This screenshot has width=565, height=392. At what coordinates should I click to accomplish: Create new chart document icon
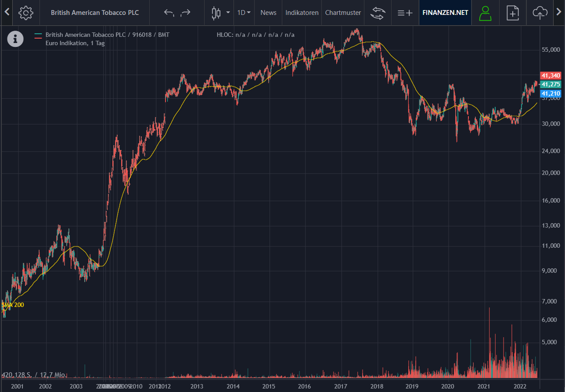tap(512, 13)
